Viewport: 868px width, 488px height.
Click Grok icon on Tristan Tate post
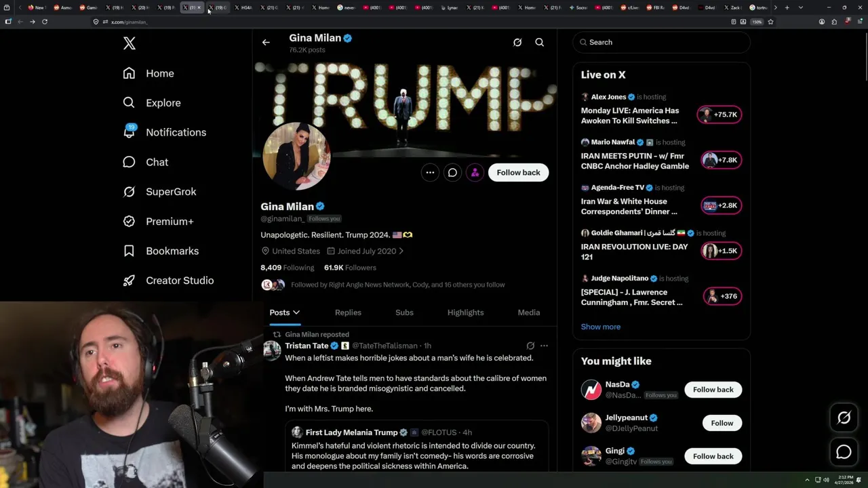(530, 346)
